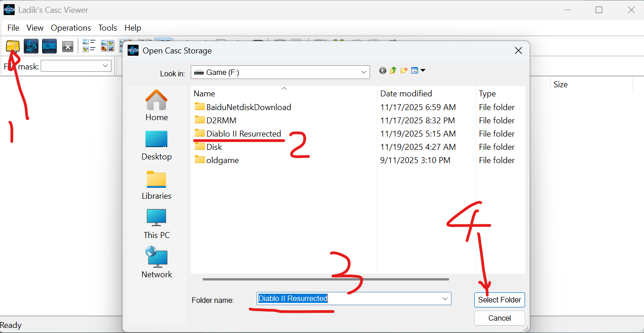The image size is (644, 333).
Task: Click the Select Folder button
Action: tap(499, 300)
